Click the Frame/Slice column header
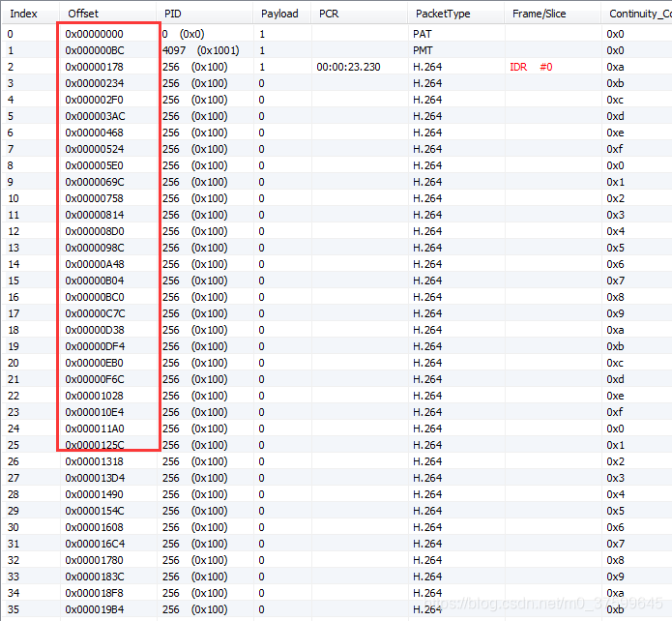Viewport: 672px width, 621px height. (539, 14)
